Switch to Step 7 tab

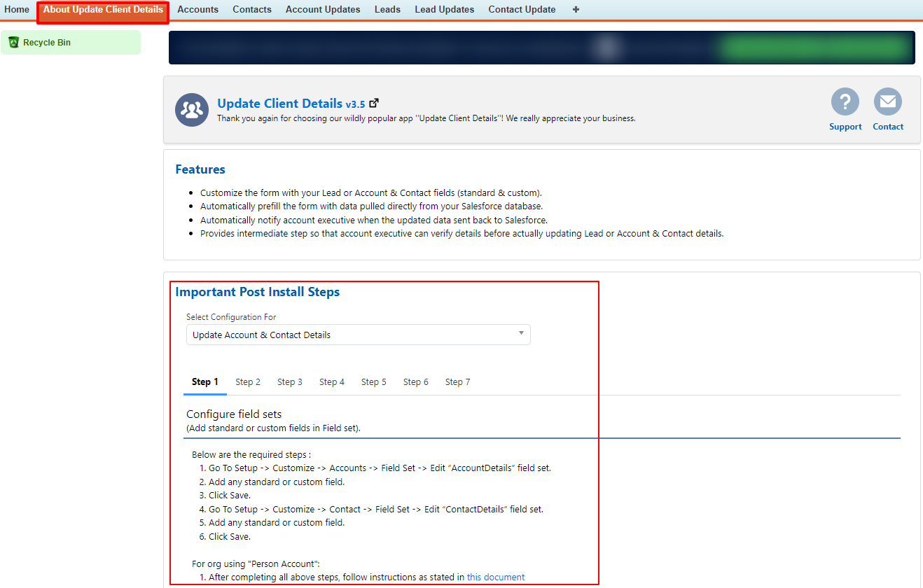(458, 382)
